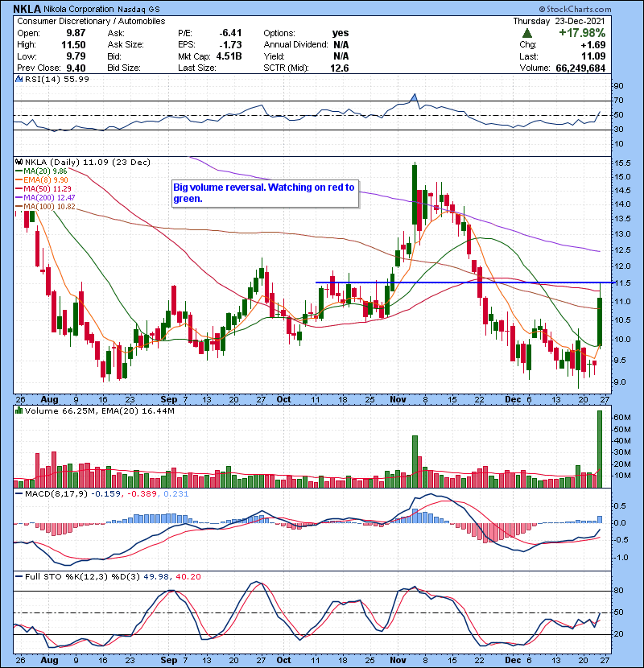Click the Last 11.09 price value
644x668 pixels.
point(593,56)
